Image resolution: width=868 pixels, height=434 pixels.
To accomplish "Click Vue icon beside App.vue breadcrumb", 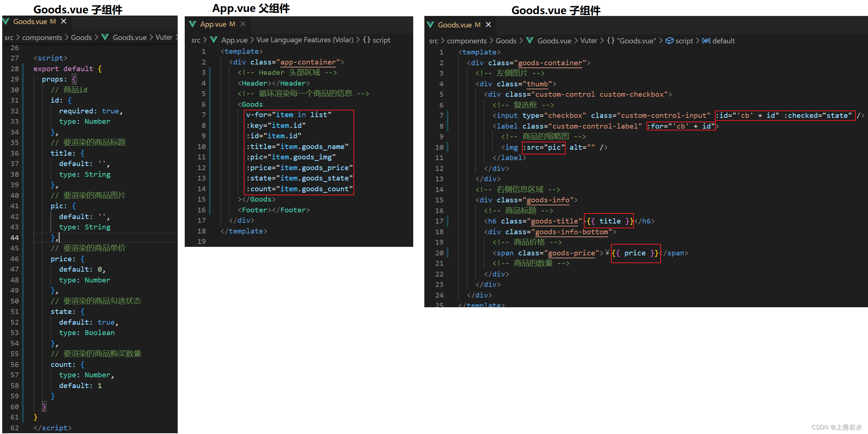I will [214, 40].
